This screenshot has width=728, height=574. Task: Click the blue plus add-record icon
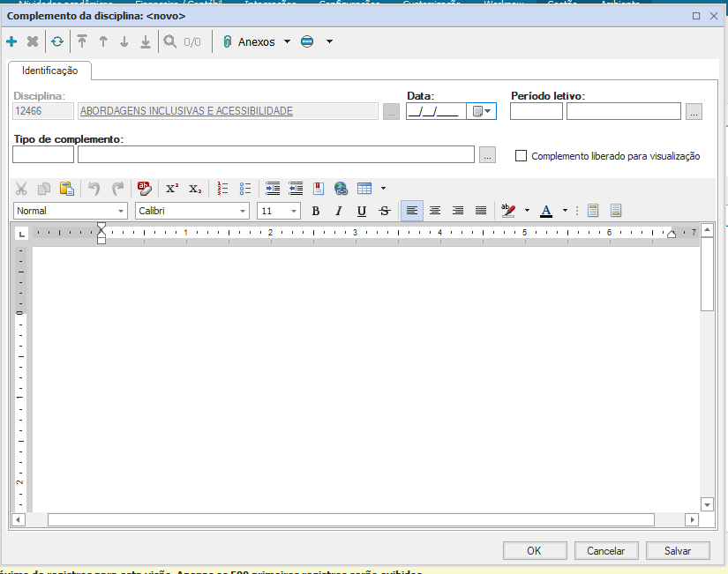(x=11, y=41)
